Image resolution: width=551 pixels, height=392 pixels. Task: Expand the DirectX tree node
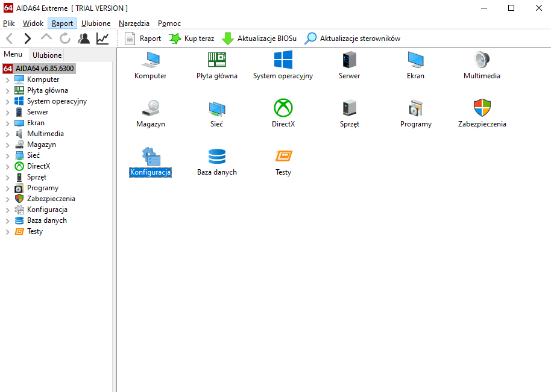pyautogui.click(x=7, y=167)
